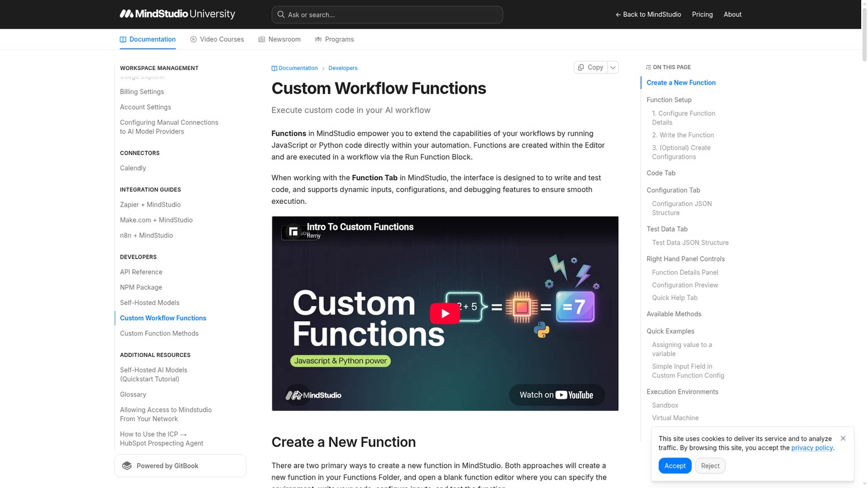Jump to Test Data Tab section
868x488 pixels.
pos(667,229)
